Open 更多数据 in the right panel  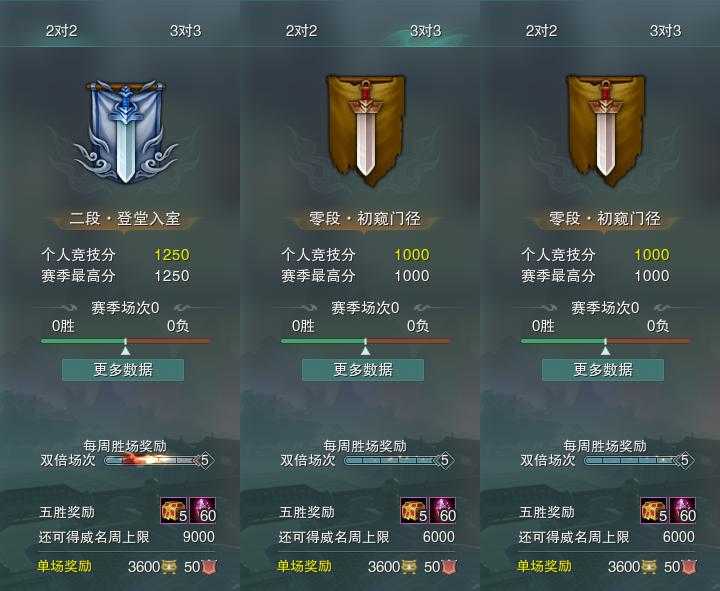(603, 370)
